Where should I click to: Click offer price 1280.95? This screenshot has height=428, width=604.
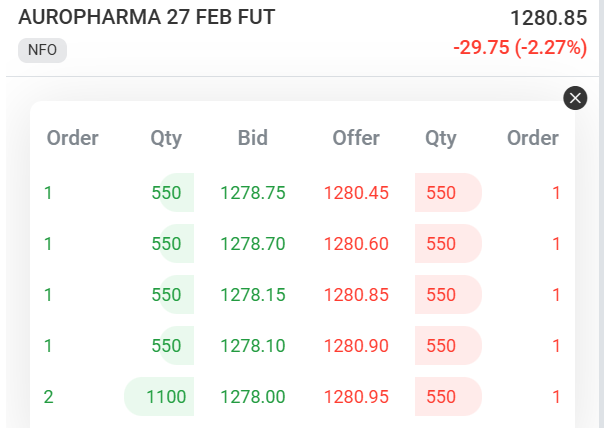356,396
